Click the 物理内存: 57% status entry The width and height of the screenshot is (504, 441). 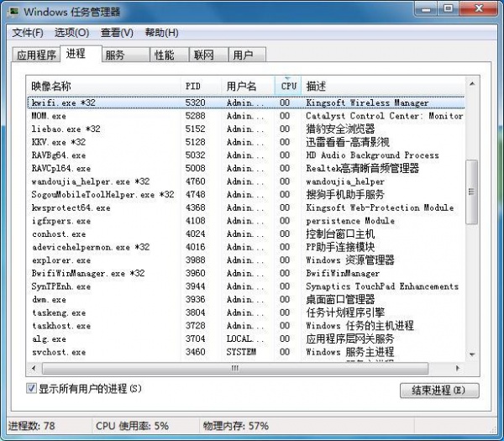[235, 426]
